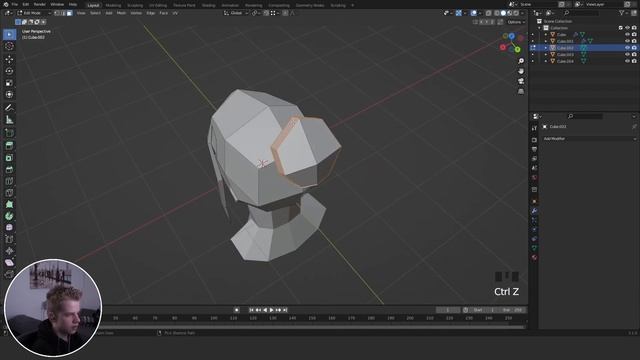The image size is (640, 360).
Task: Click the outliner search field
Action: (x=582, y=13)
